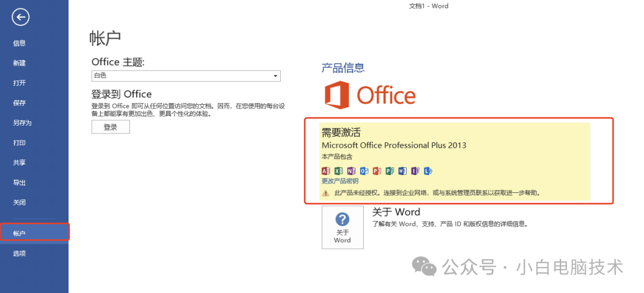Click the yellow warning triangle icon

[x=326, y=192]
